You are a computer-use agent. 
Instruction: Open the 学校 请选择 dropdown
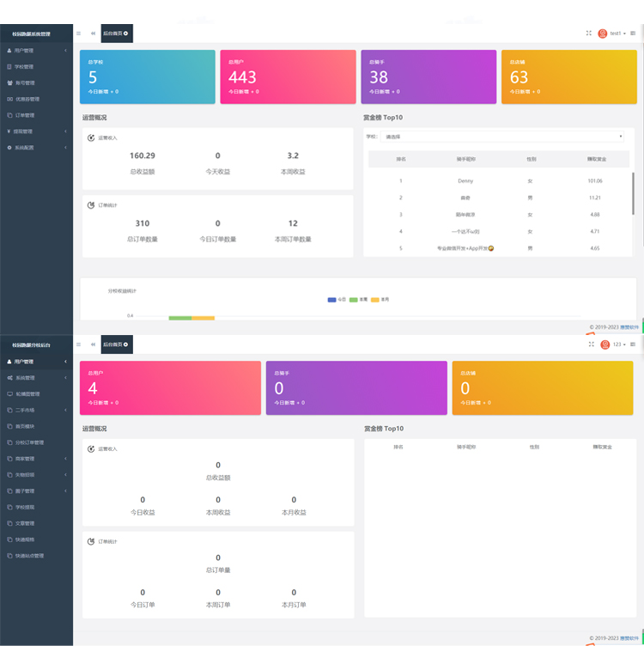click(502, 137)
